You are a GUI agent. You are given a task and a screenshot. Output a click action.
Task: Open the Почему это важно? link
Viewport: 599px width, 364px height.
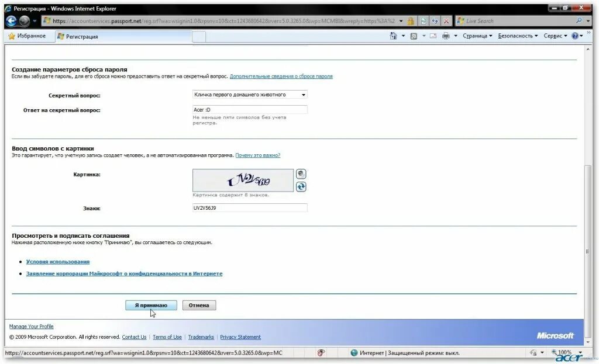click(257, 155)
